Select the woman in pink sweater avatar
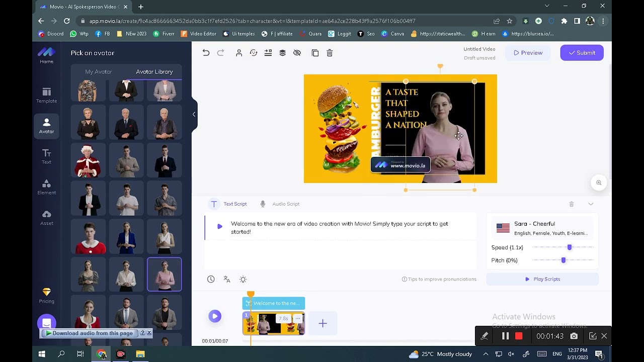644x362 pixels. tap(165, 275)
